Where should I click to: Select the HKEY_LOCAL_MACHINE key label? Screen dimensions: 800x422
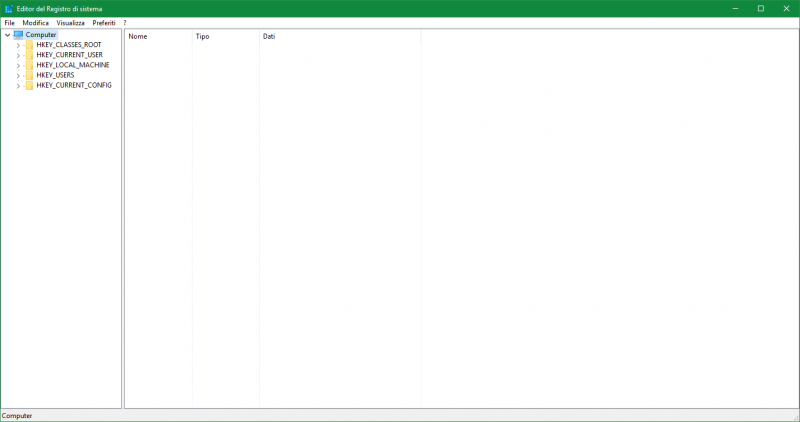pyautogui.click(x=73, y=65)
